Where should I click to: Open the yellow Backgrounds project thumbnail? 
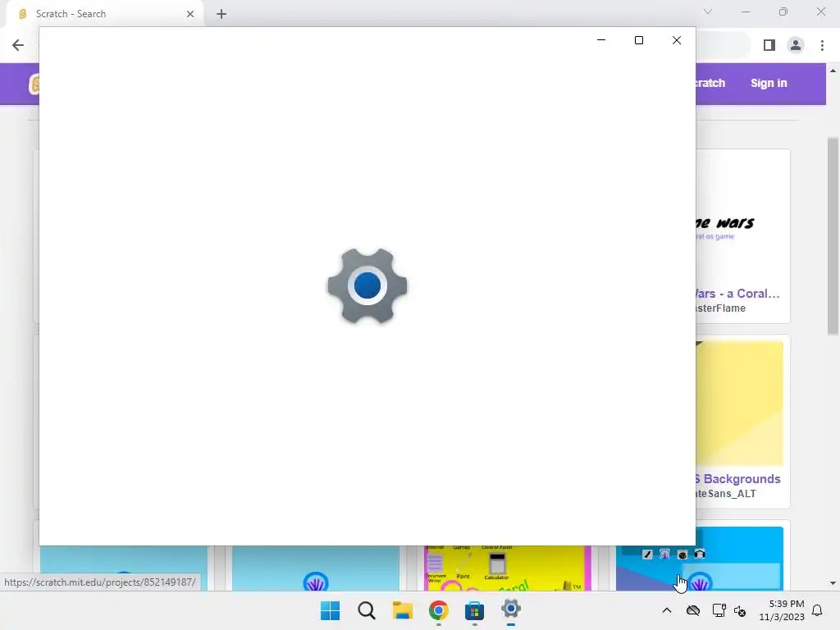[x=739, y=404]
